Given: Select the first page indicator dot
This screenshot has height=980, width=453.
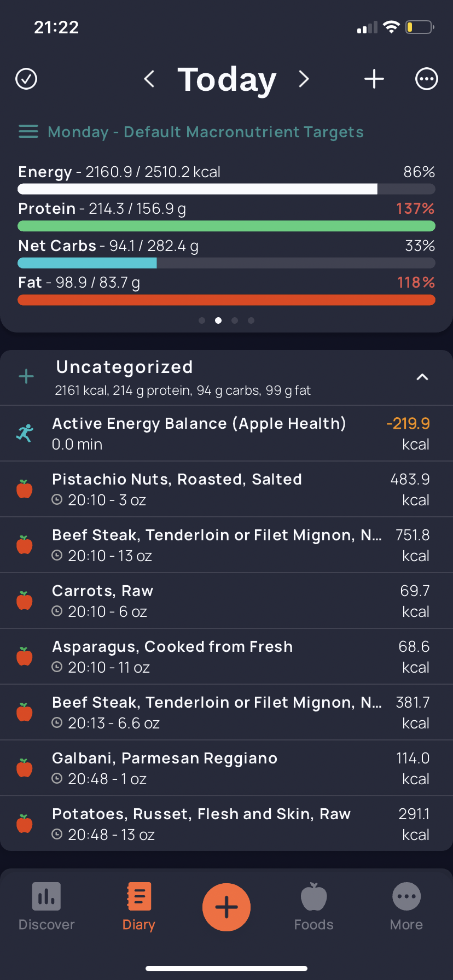Looking at the screenshot, I should tap(202, 320).
